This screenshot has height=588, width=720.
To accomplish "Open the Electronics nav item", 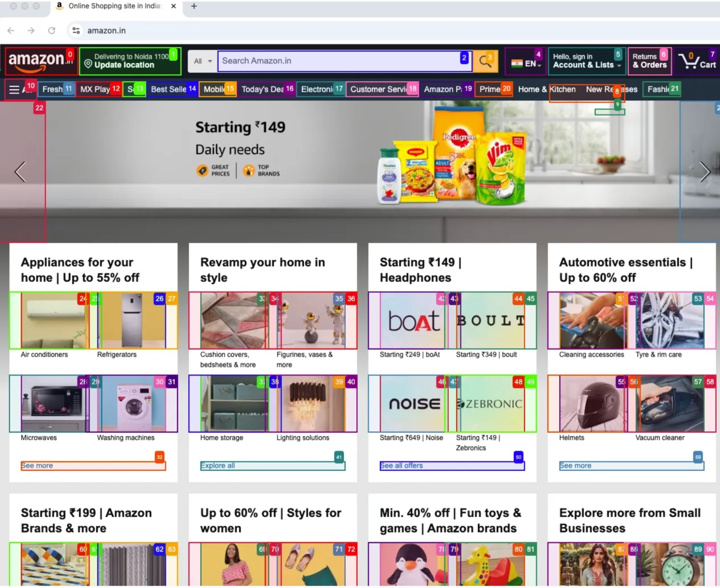I will click(320, 89).
